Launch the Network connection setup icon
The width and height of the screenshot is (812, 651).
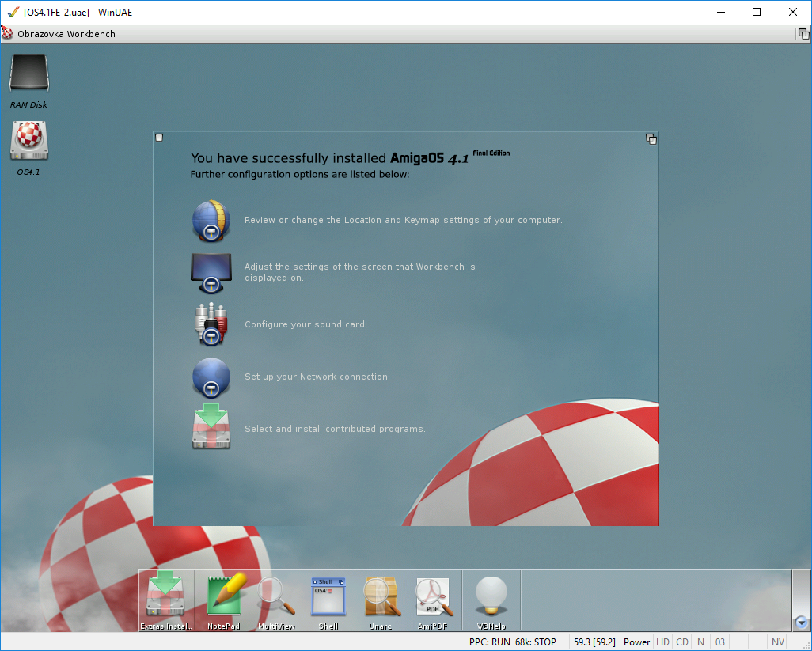click(211, 377)
